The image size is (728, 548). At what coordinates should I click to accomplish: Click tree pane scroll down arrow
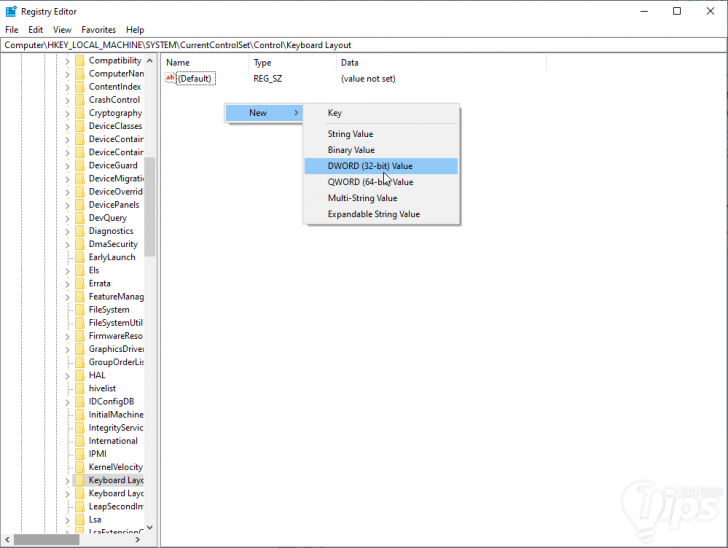(150, 528)
